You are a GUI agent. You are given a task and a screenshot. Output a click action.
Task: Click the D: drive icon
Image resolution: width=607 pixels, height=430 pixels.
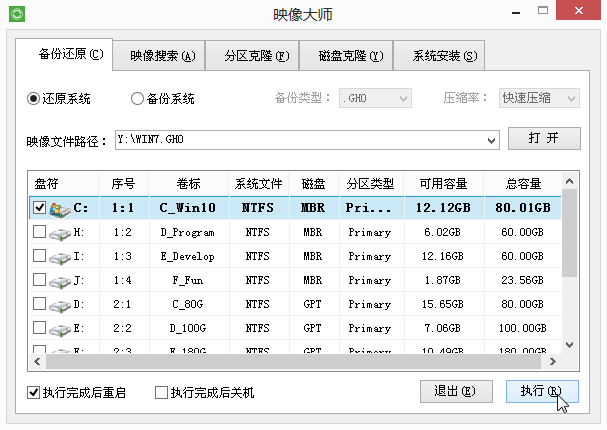pos(59,304)
